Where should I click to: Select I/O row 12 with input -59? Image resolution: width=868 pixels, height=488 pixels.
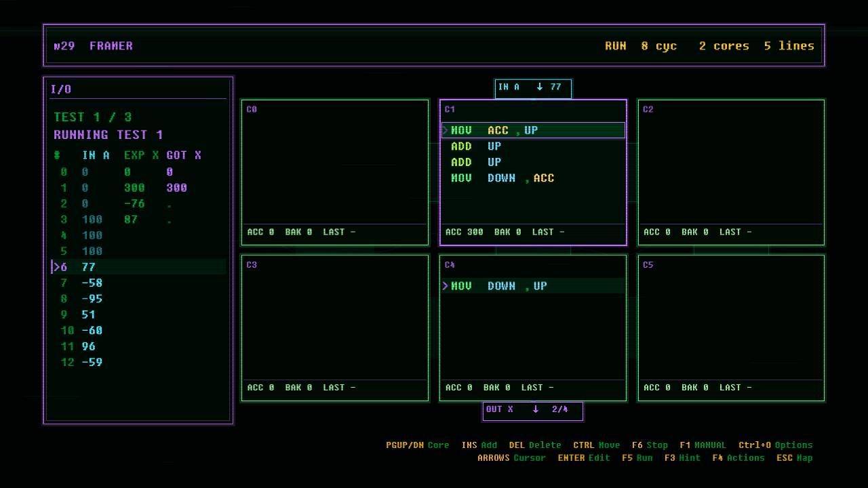point(138,362)
